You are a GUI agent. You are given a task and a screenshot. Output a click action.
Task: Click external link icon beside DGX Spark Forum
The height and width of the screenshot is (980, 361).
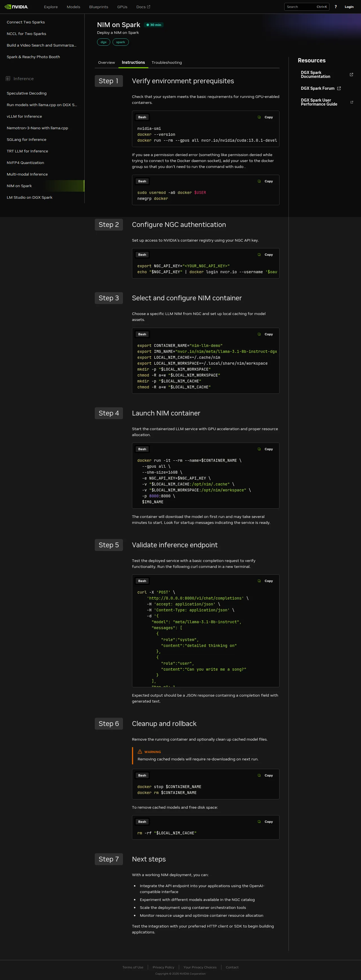[339, 88]
